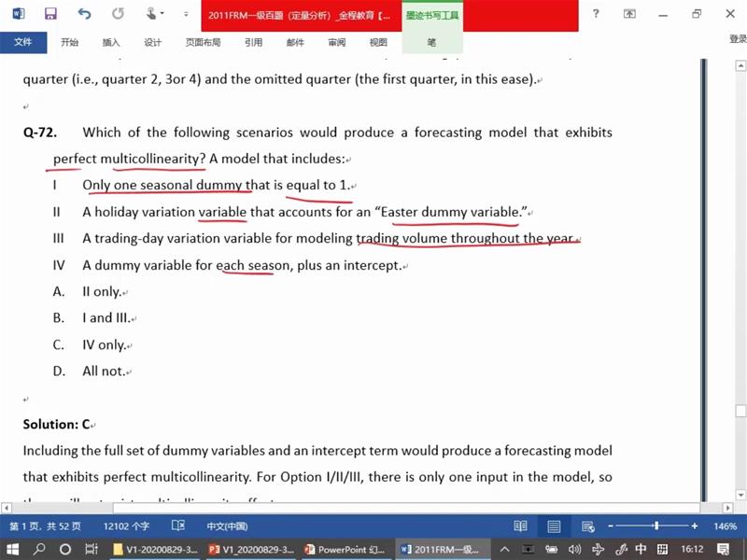The height and width of the screenshot is (560, 747).
Task: Switch to Web Layout view
Action: 587,526
